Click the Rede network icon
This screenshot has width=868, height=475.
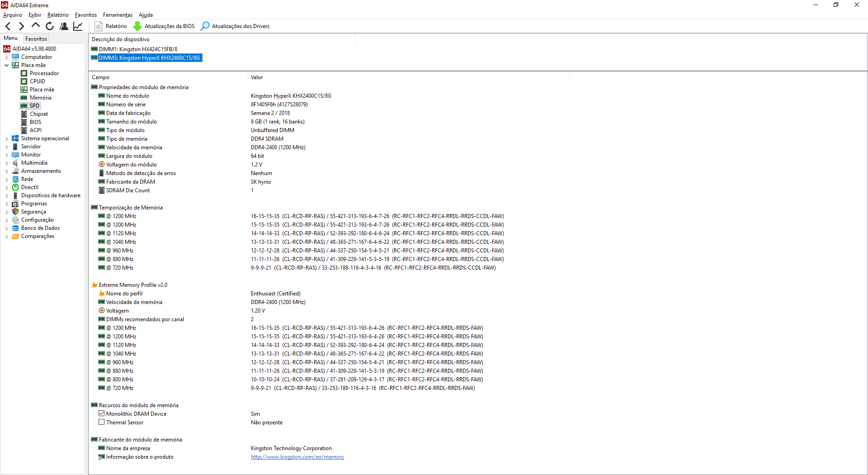tap(15, 179)
